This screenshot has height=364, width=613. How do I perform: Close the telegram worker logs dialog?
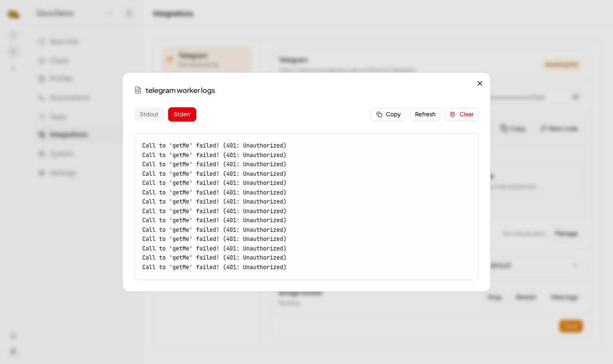tap(480, 83)
